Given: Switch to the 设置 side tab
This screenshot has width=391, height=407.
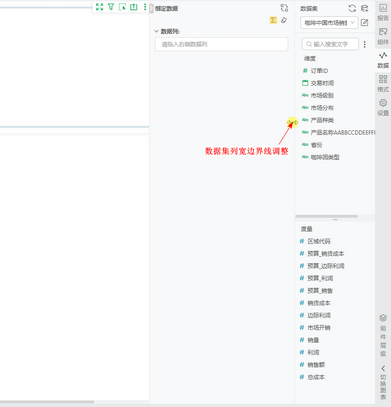Looking at the screenshot, I should [383, 107].
